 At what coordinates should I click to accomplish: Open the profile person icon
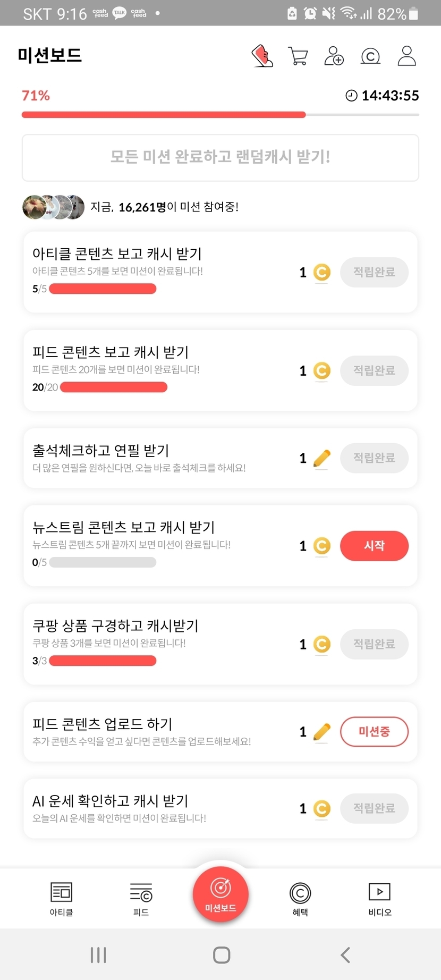pyautogui.click(x=406, y=56)
